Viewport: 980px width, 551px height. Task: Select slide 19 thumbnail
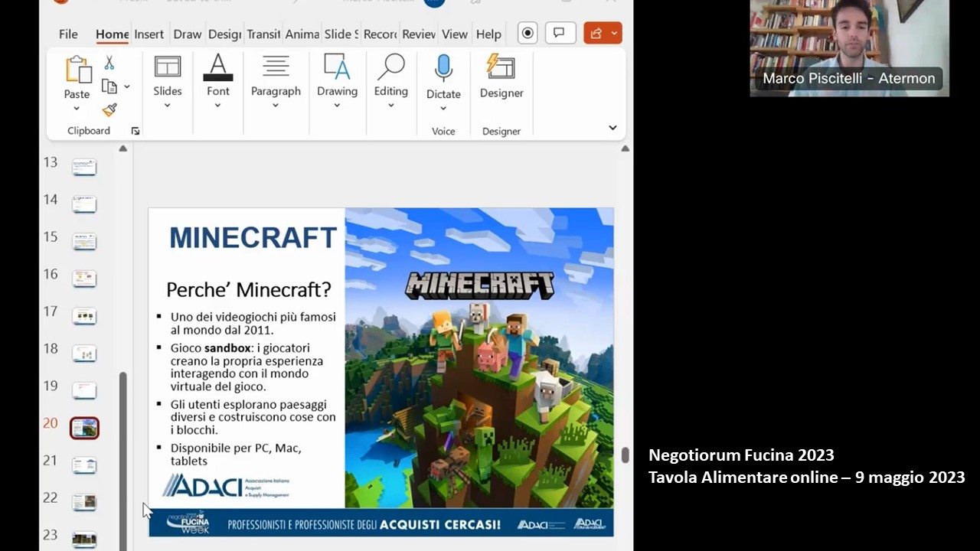84,390
